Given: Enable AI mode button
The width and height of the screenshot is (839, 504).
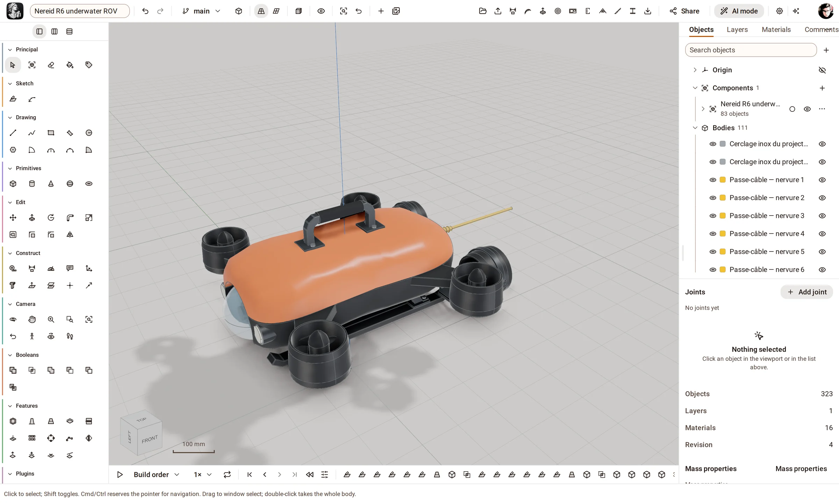Looking at the screenshot, I should [x=739, y=11].
